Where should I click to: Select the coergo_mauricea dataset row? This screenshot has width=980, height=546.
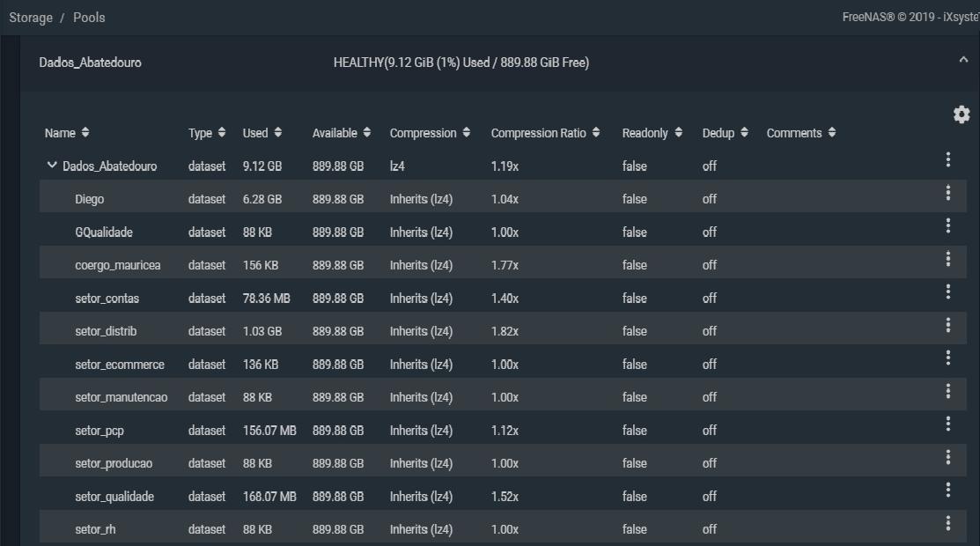point(503,264)
